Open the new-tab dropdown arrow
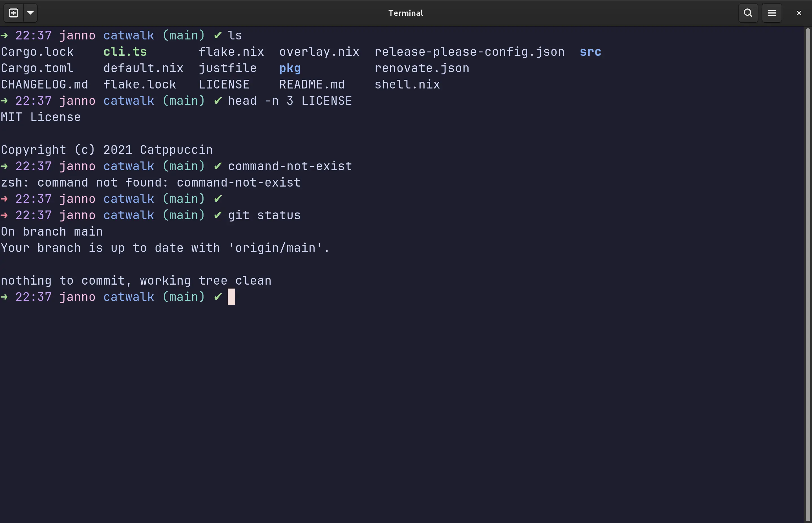Screen dimensions: 812x523 [30, 13]
